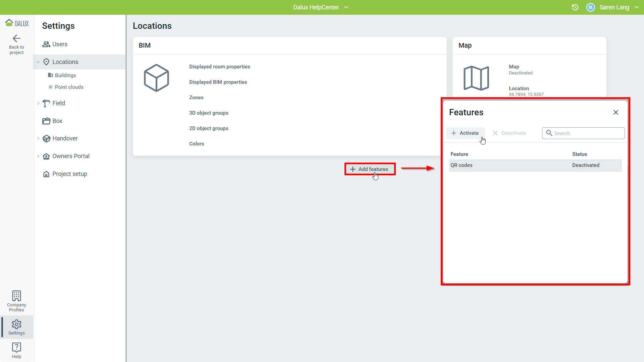The height and width of the screenshot is (362, 644).
Task: Expand the Field settings section
Action: click(x=38, y=103)
